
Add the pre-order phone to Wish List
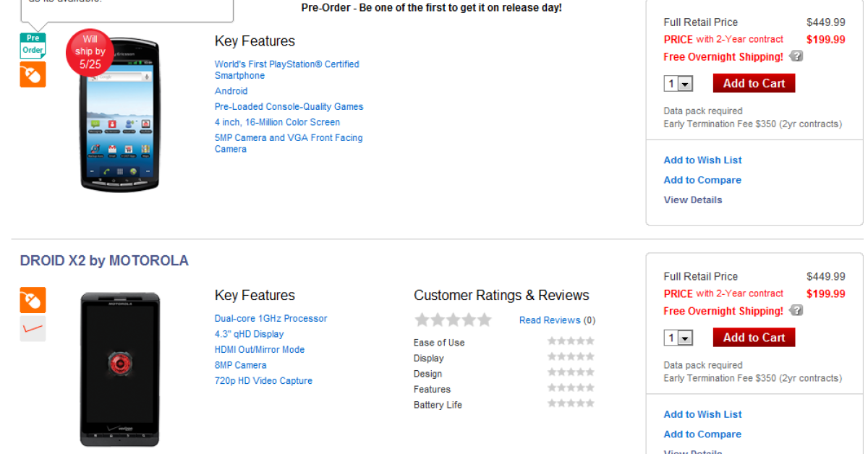(x=702, y=160)
